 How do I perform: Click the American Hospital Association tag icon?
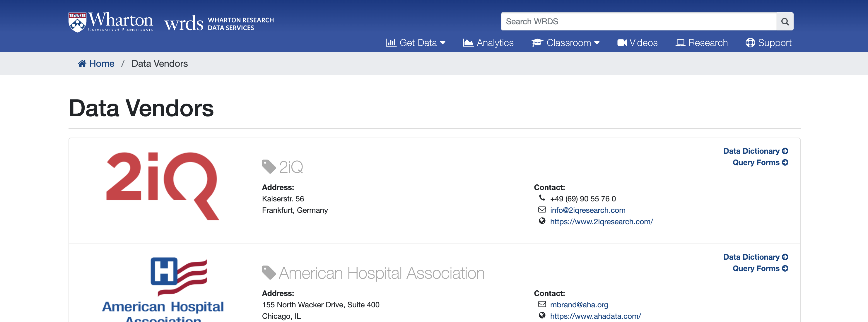[269, 273]
